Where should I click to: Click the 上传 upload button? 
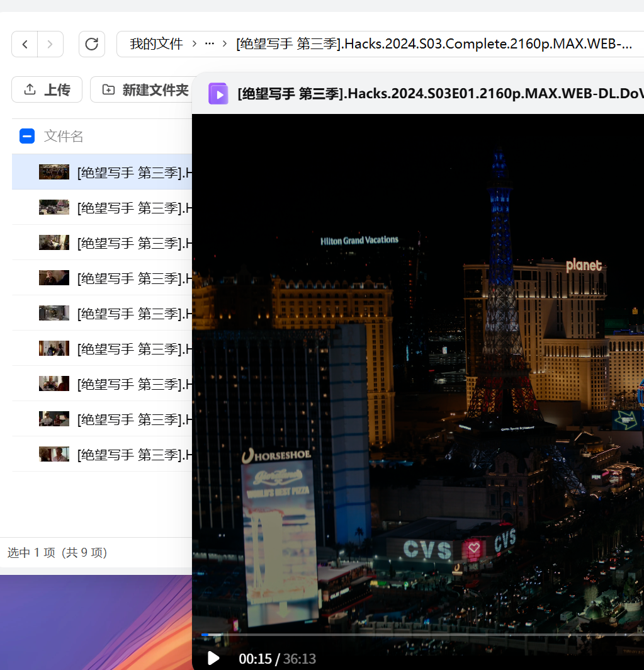coord(47,90)
